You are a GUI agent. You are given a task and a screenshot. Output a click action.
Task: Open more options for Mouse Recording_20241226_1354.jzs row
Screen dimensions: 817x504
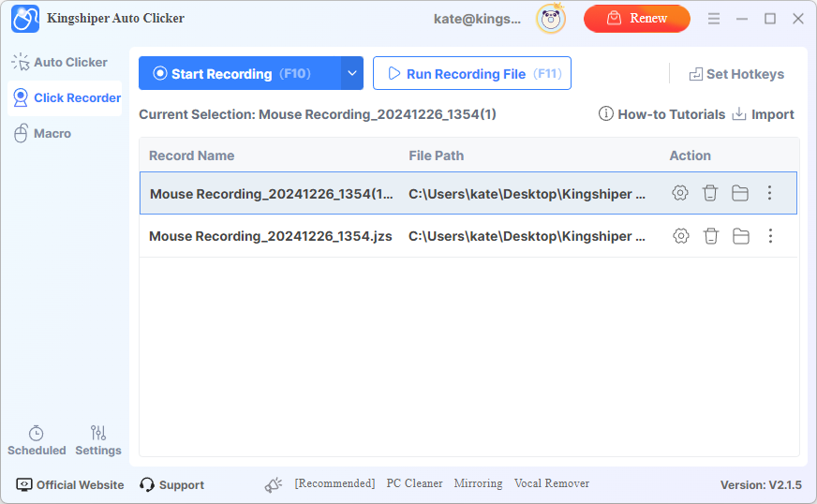[x=771, y=236]
